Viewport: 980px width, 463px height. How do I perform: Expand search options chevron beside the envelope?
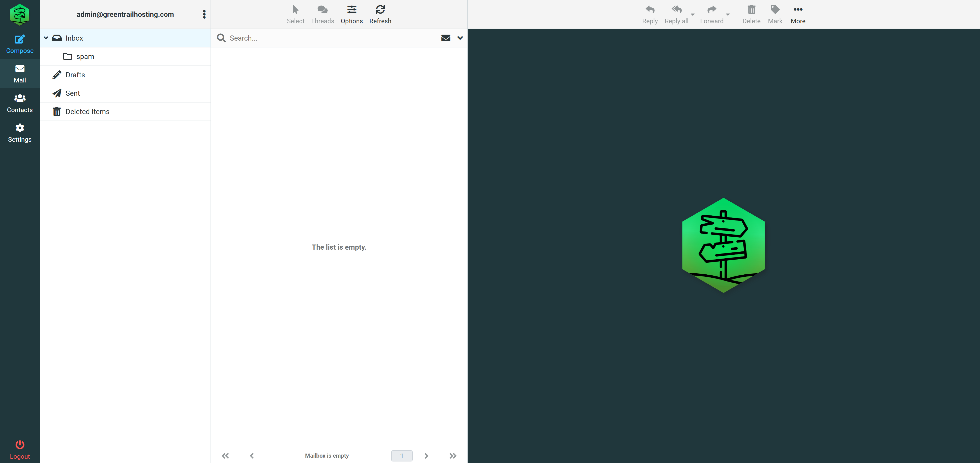pos(460,38)
